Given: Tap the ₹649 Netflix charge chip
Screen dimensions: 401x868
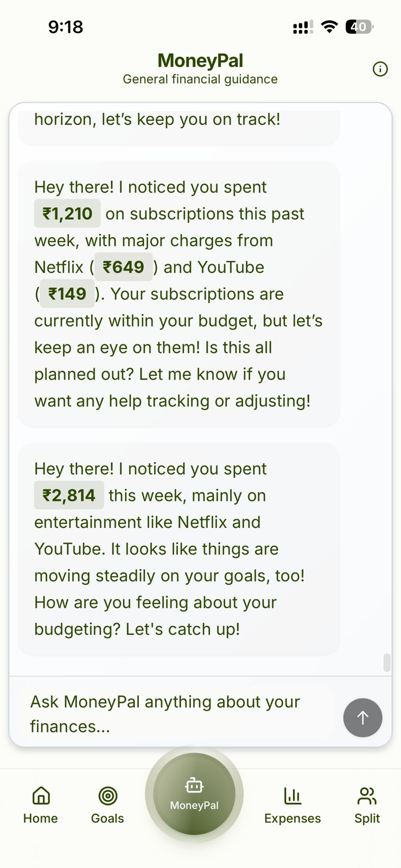Looking at the screenshot, I should click(123, 267).
